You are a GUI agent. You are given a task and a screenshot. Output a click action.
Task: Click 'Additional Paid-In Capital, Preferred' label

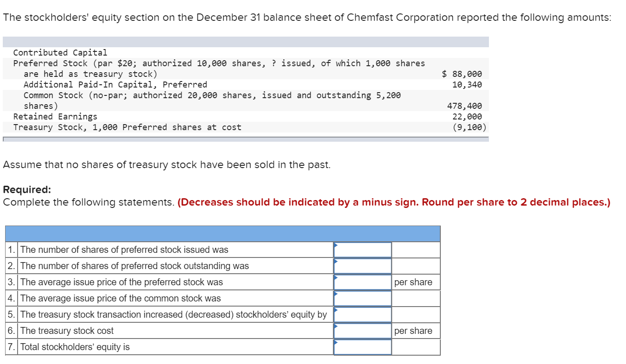(x=115, y=84)
